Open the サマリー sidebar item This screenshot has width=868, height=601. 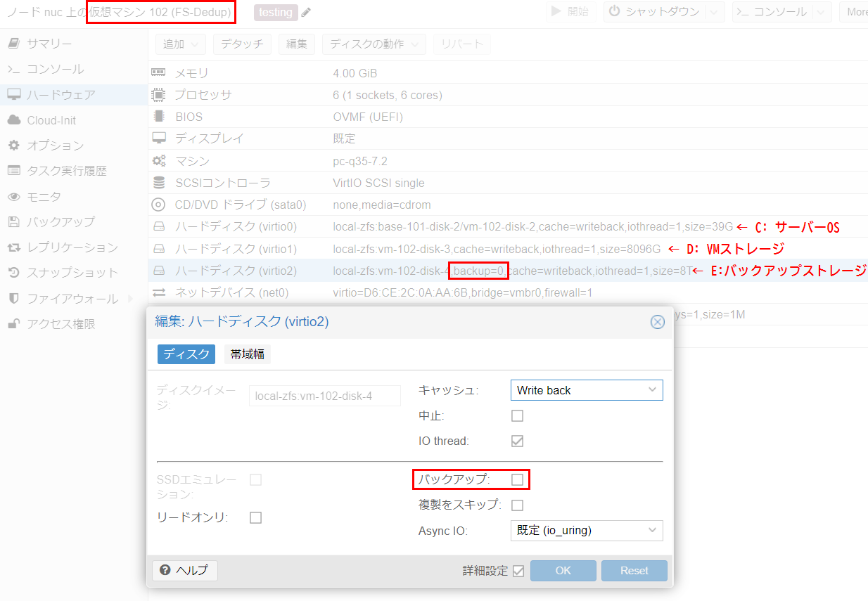click(x=74, y=44)
